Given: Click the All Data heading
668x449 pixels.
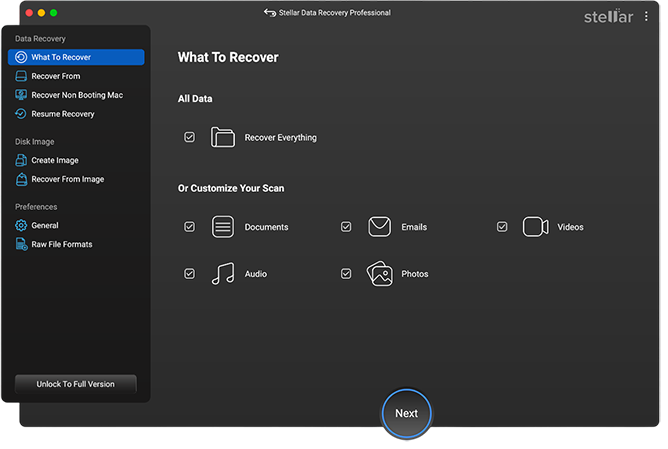Looking at the screenshot, I should tap(195, 99).
